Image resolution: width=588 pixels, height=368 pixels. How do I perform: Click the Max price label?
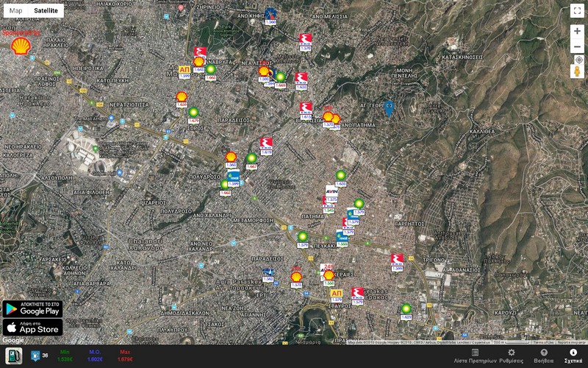point(125,352)
